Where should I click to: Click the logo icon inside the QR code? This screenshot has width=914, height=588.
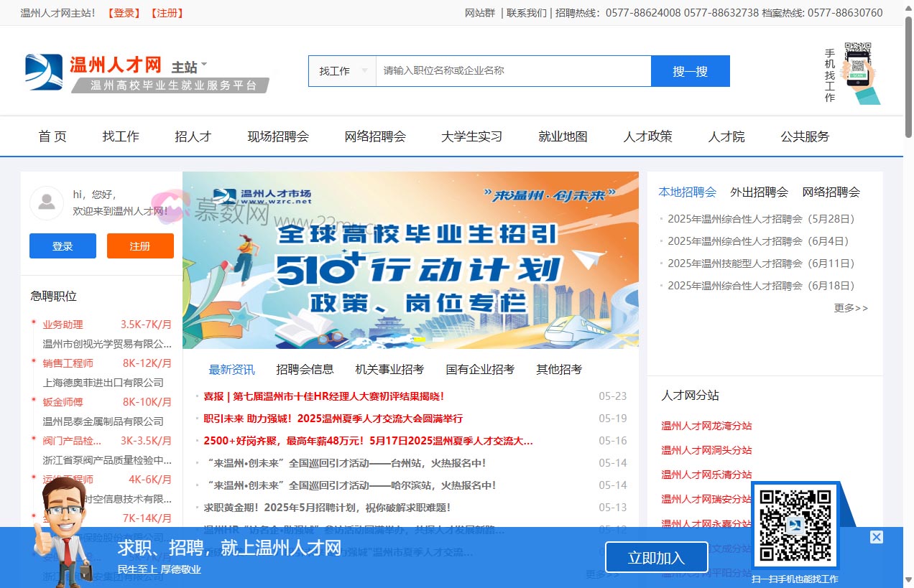tap(796, 526)
